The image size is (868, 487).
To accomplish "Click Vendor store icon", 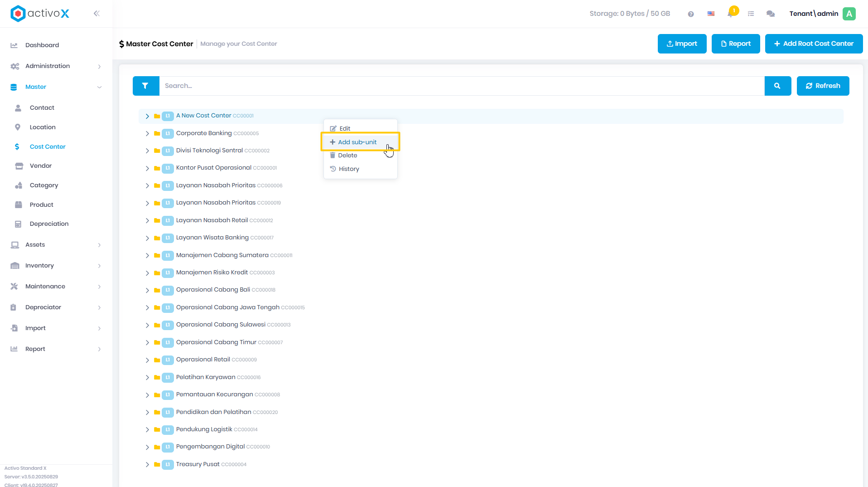I will tap(19, 166).
